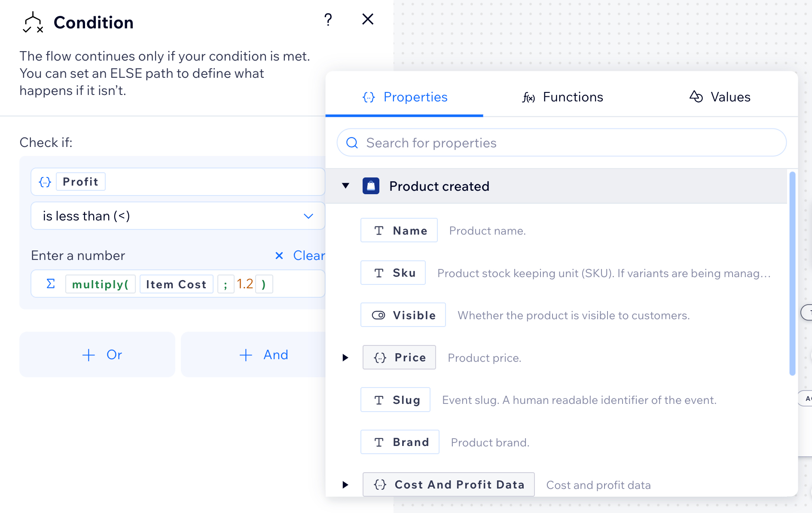Image resolution: width=812 pixels, height=513 pixels.
Task: Click the closing parenthesis token
Action: click(264, 284)
